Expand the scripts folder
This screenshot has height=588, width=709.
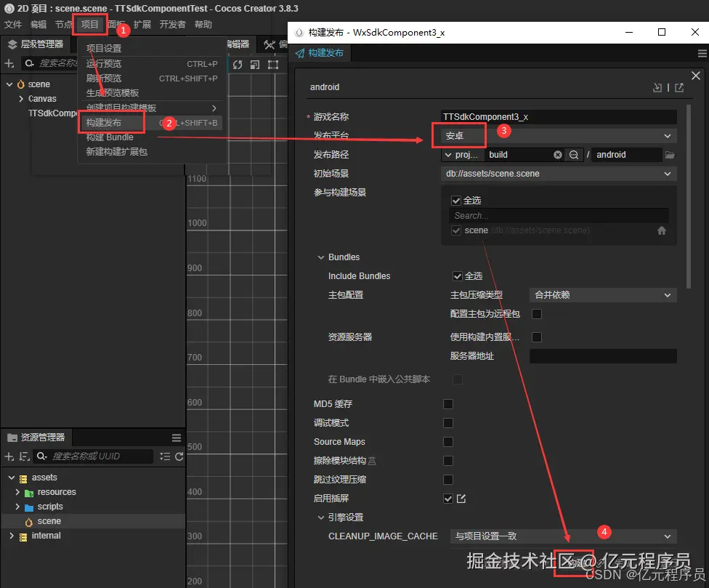click(17, 507)
